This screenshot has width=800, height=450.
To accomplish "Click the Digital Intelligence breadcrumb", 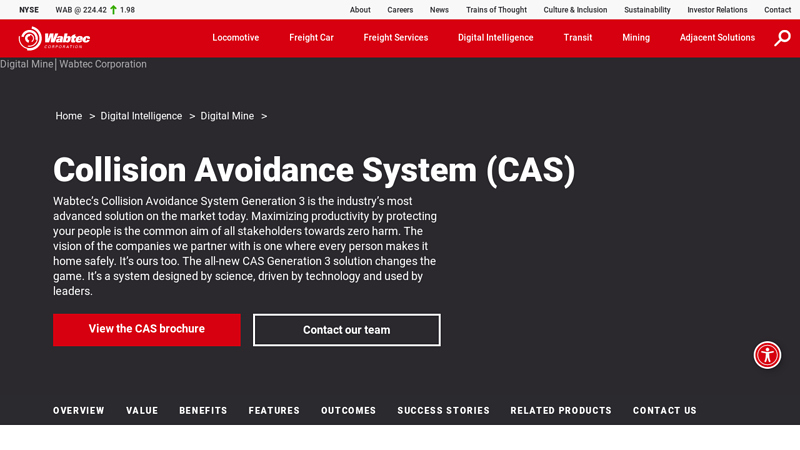I will (141, 116).
